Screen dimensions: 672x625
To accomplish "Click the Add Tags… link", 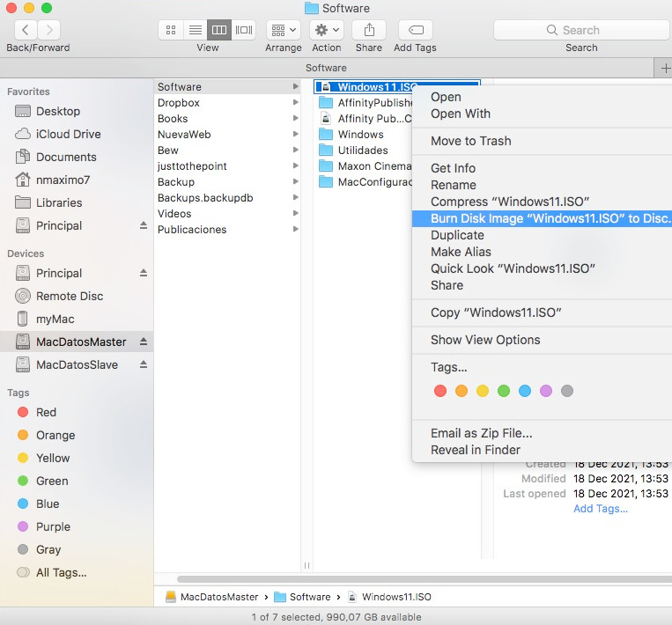I will (600, 509).
